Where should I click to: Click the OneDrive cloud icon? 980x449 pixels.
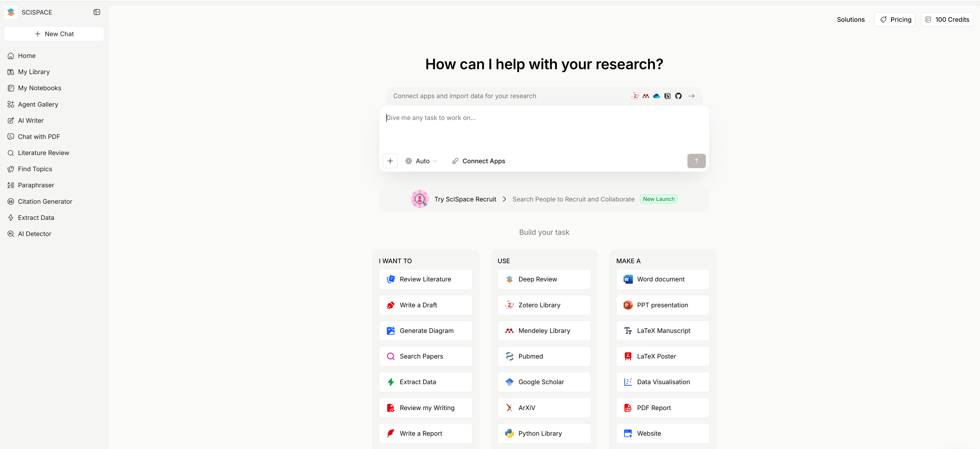(x=657, y=96)
